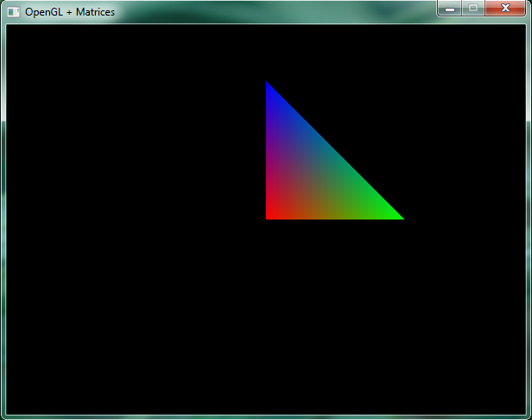Click the bottom-right corner of the black canvas
The width and height of the screenshot is (532, 420).
[x=521, y=411]
